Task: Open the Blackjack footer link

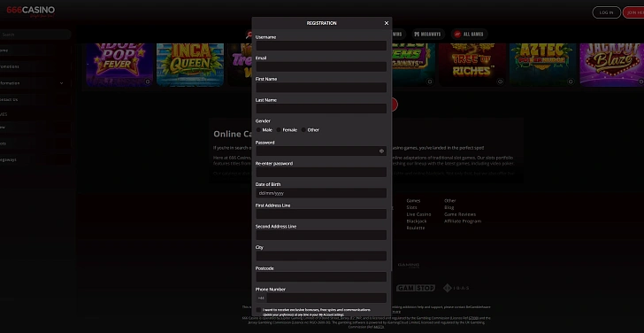Action: 417,221
